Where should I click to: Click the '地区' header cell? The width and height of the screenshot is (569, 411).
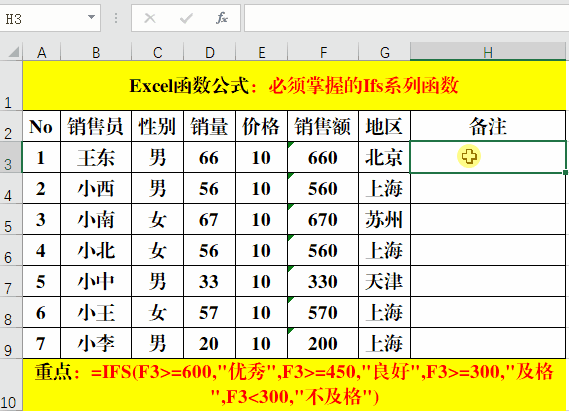click(384, 126)
